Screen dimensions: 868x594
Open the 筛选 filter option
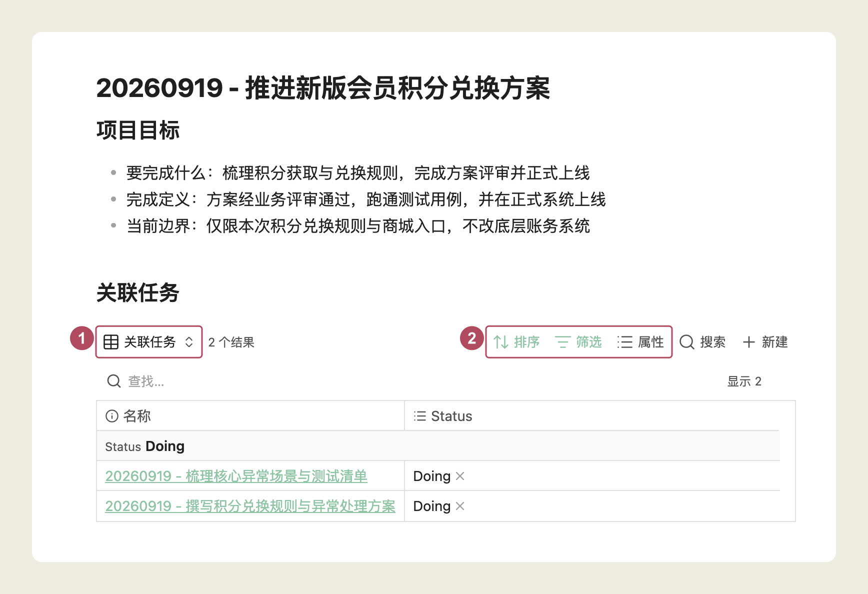[578, 342]
